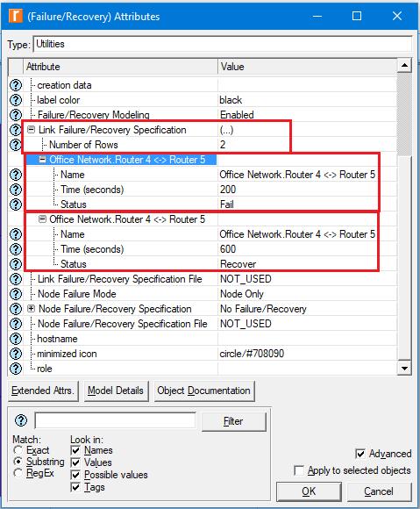Expand Node Failure/Recovery Specification row

[32, 309]
